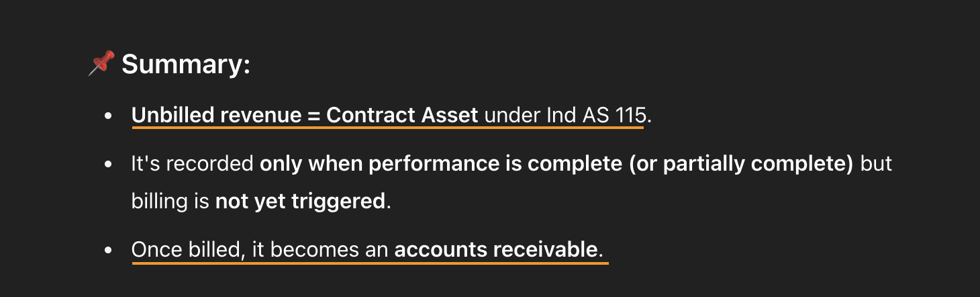Click the second bullet point marker
Screen dimensions: 980x297
tap(108, 164)
